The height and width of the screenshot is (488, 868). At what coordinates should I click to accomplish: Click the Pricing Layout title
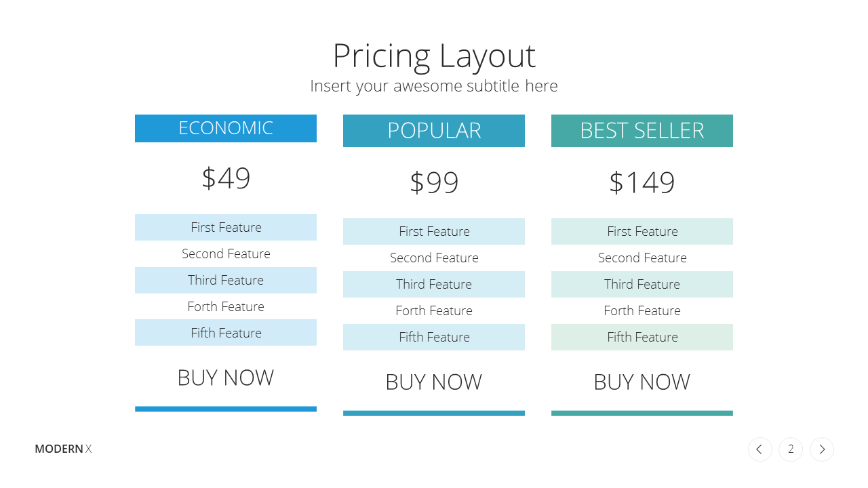point(434,56)
